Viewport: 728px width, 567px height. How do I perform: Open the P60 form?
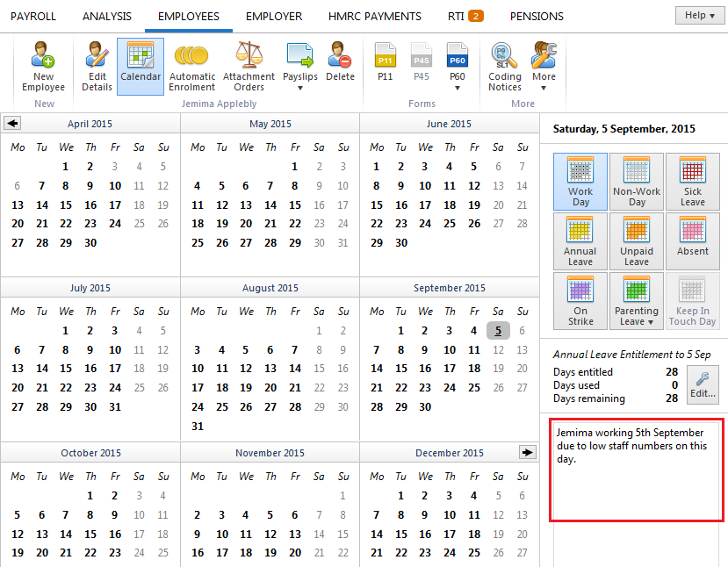click(x=458, y=61)
